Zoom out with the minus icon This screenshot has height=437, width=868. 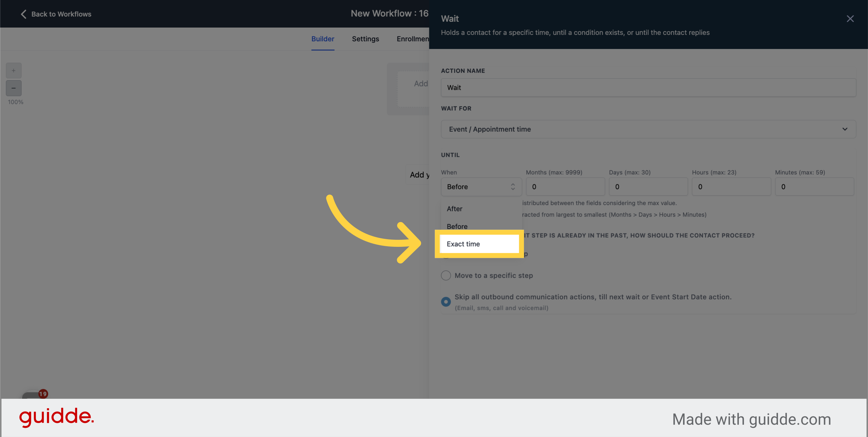[13, 88]
